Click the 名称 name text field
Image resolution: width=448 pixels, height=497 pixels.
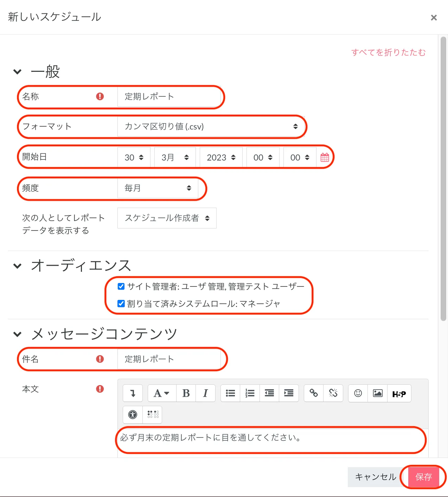click(x=169, y=97)
